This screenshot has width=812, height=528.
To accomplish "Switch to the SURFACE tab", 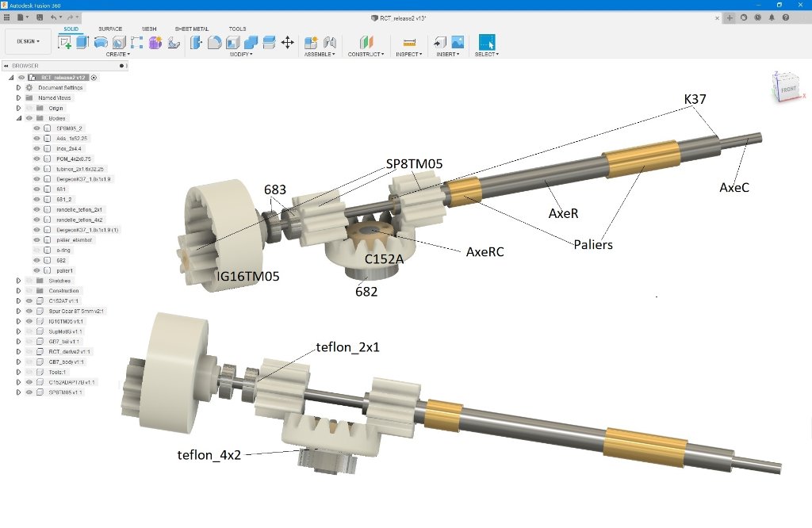I will (110, 29).
